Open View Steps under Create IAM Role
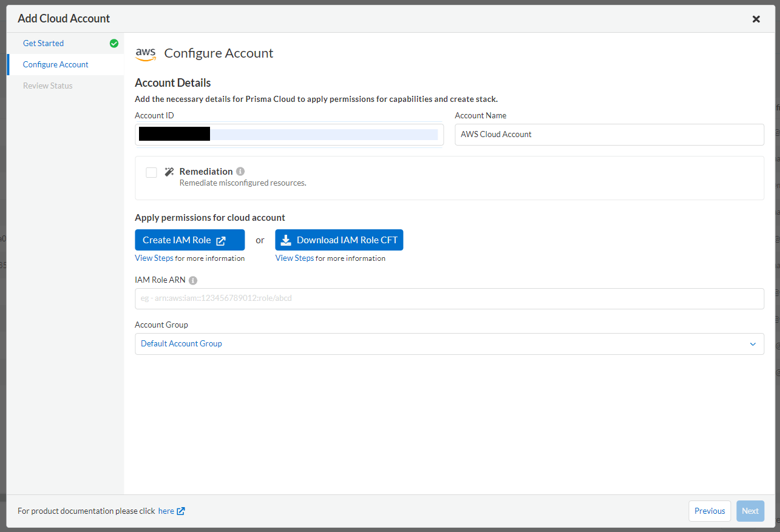 click(x=154, y=258)
